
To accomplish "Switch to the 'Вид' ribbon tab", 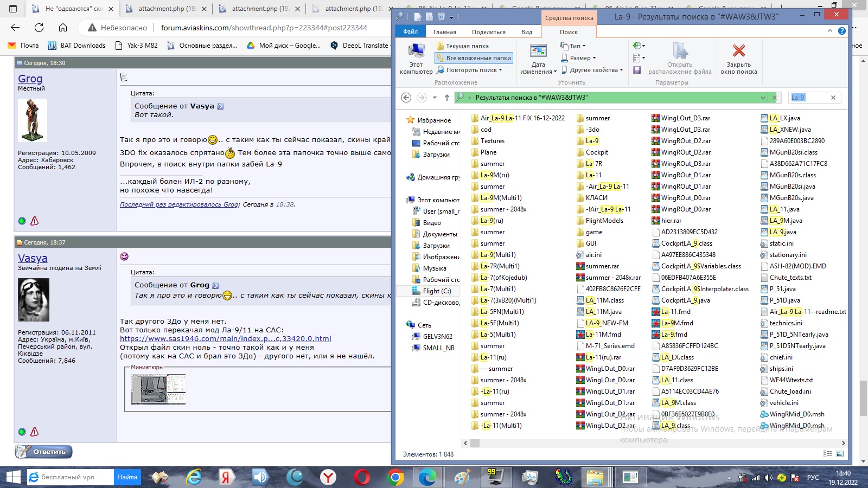I will [x=527, y=32].
